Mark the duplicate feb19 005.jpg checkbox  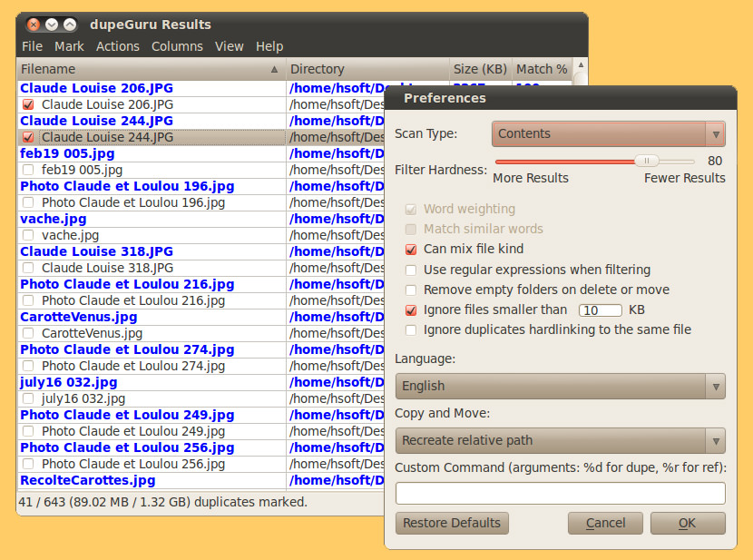[x=28, y=170]
